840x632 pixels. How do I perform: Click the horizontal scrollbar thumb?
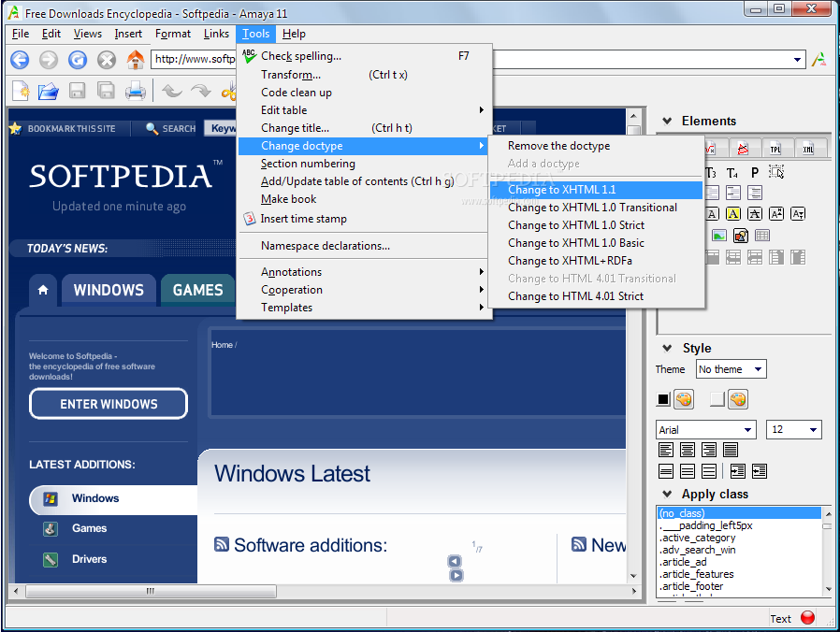(152, 591)
